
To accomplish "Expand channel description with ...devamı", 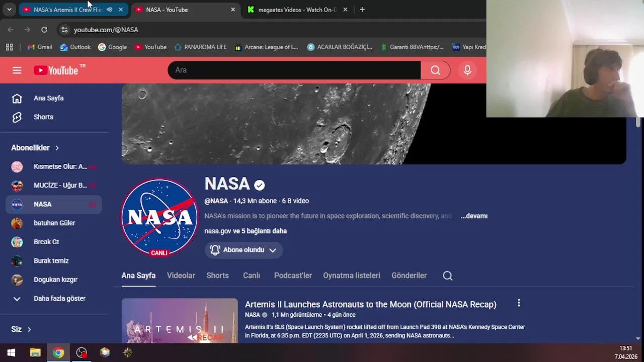I will [x=474, y=216].
